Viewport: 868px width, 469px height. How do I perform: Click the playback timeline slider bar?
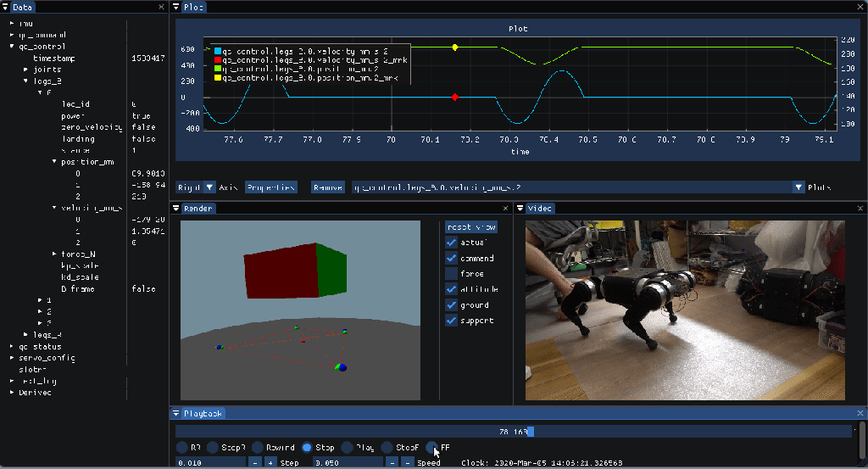(514, 432)
